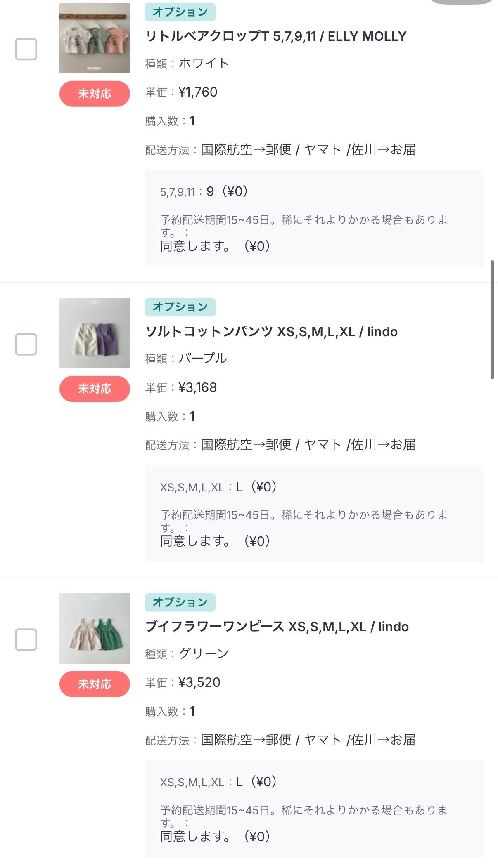
Task: Open ブイフラワーワンピース XS,S,M,L,XL / lindo title
Action: (277, 627)
